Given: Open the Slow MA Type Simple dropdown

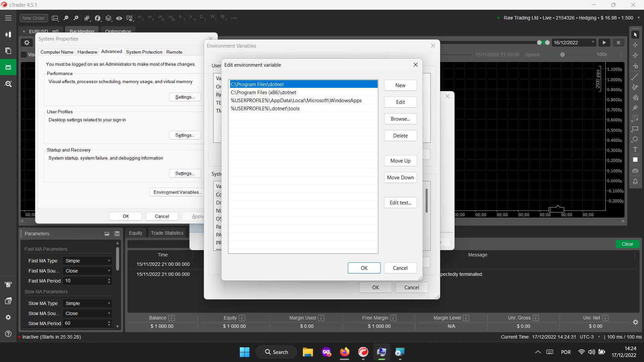Looking at the screenshot, I should (88, 303).
